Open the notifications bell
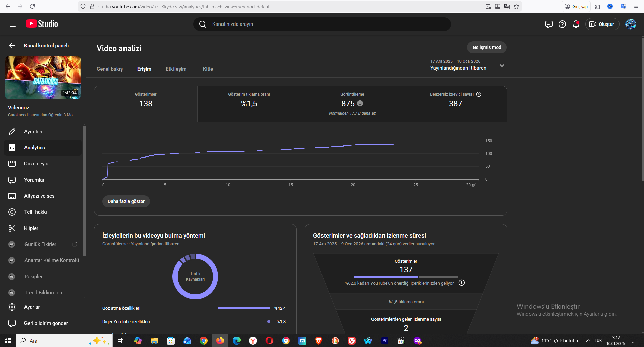 point(576,24)
